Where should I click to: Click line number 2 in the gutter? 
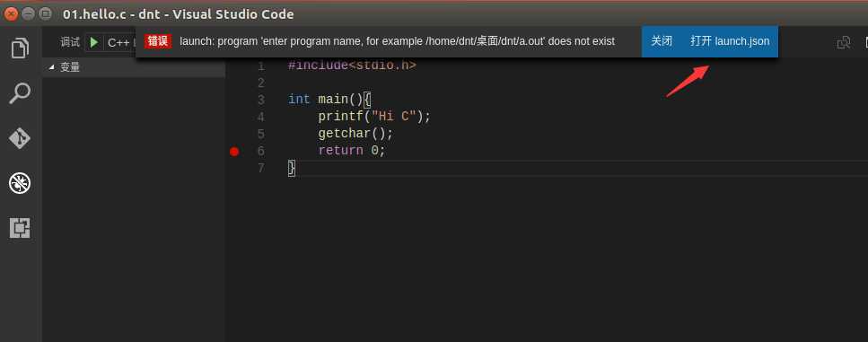[x=260, y=83]
